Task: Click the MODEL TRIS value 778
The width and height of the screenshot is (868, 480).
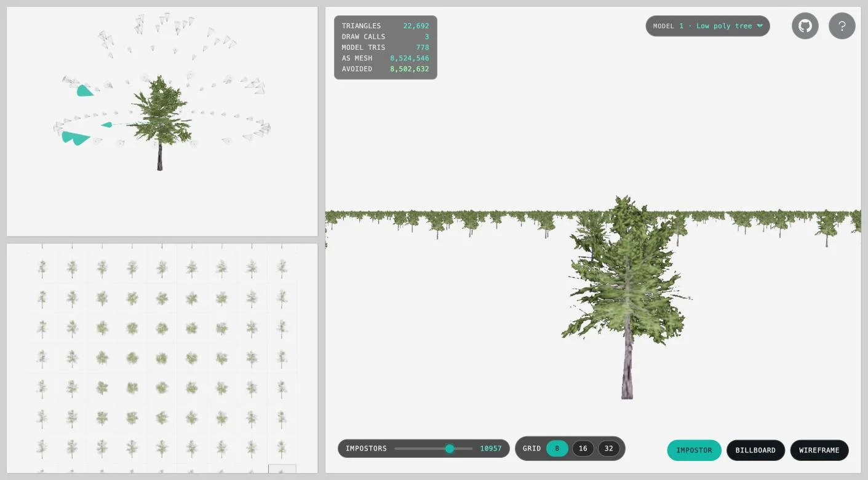Action: click(x=423, y=47)
